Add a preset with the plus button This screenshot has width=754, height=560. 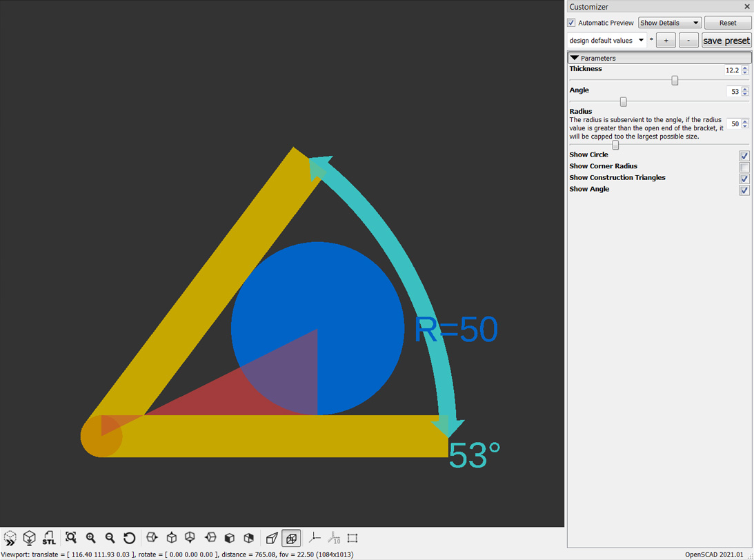[x=666, y=41]
